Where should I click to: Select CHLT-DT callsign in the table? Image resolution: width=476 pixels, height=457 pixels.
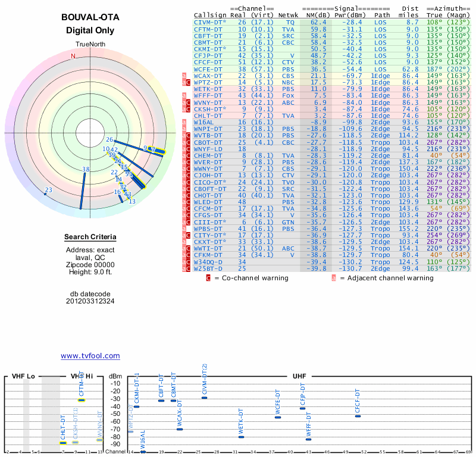[x=208, y=115]
